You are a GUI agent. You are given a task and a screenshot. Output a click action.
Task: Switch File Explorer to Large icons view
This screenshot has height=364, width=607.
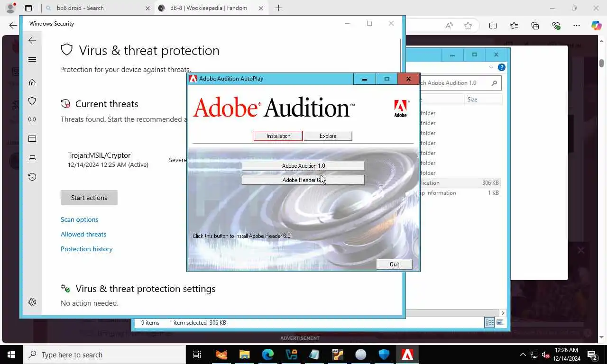(x=500, y=322)
